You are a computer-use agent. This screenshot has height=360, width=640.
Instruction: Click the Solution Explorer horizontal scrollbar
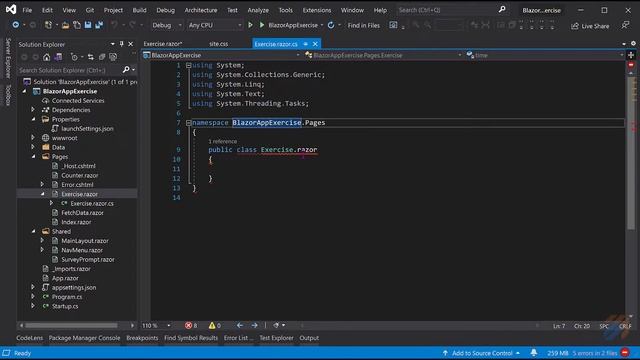(x=71, y=325)
